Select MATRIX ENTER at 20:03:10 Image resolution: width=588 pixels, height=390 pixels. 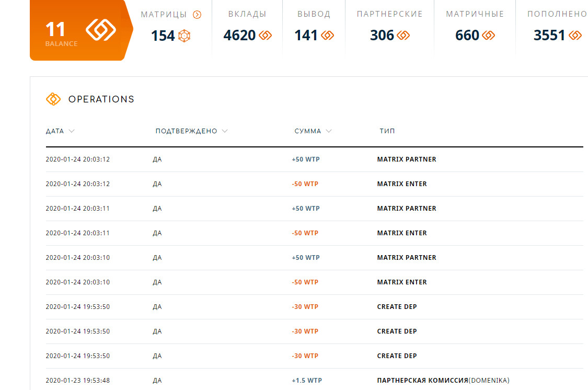[x=402, y=282]
